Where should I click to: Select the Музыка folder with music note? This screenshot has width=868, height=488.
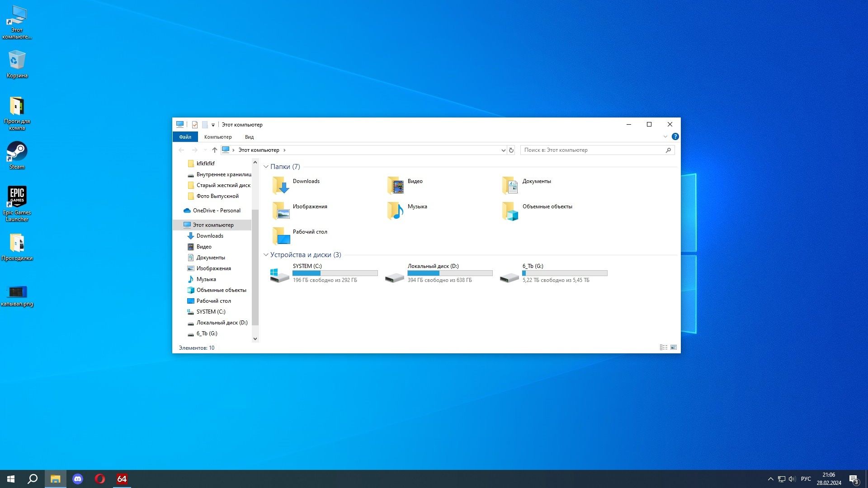pyautogui.click(x=396, y=211)
